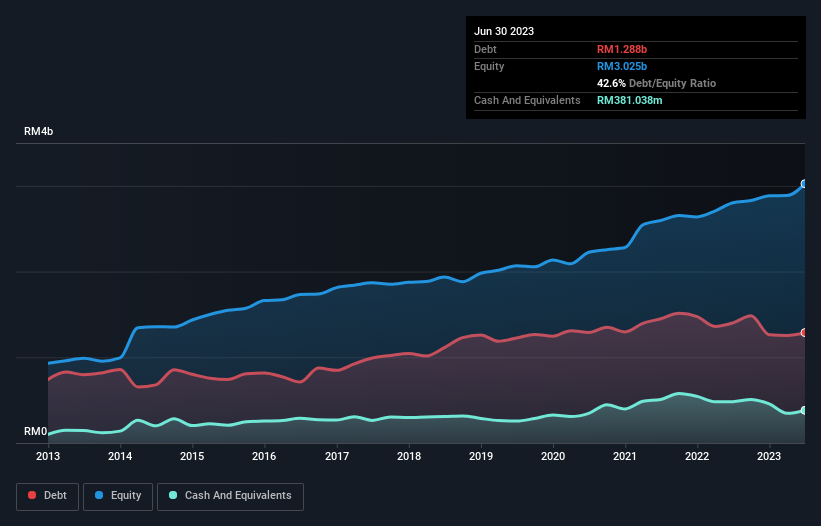821x526 pixels.
Task: Select the 2015 x-axis label
Action: pos(192,456)
